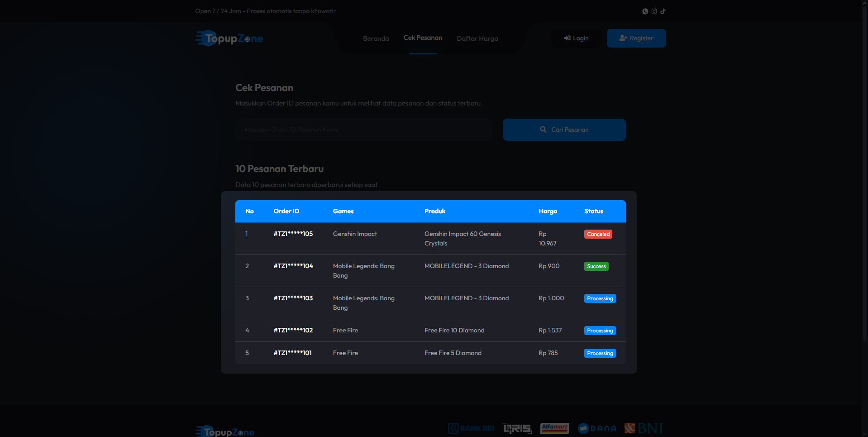Click the QRIS payment logo

pyautogui.click(x=517, y=428)
